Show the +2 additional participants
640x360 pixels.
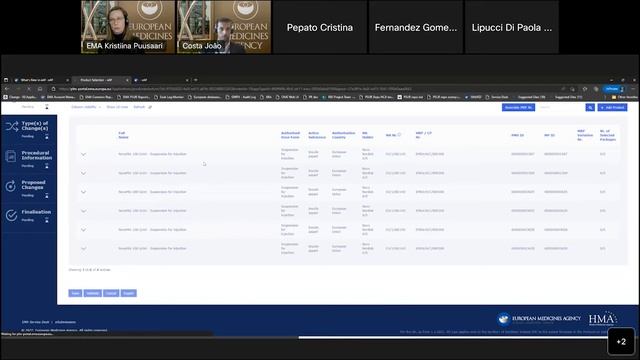pyautogui.click(x=621, y=341)
